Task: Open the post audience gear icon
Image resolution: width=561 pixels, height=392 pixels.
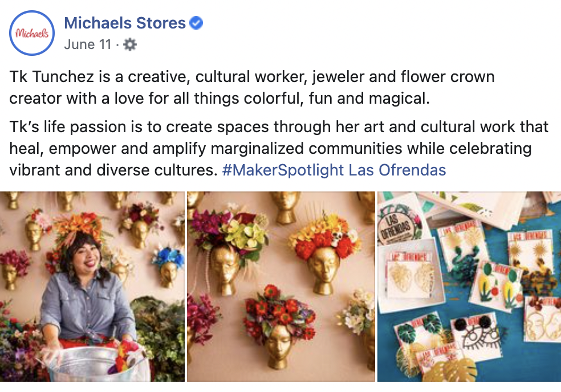Action: pyautogui.click(x=130, y=44)
